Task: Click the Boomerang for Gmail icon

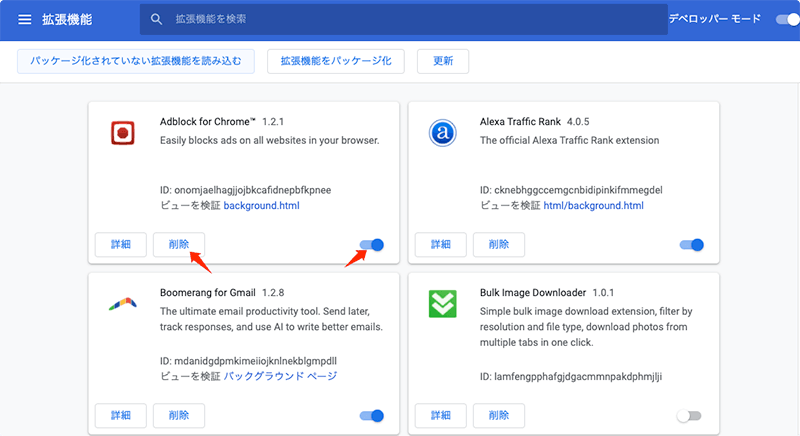Action: pyautogui.click(x=122, y=304)
